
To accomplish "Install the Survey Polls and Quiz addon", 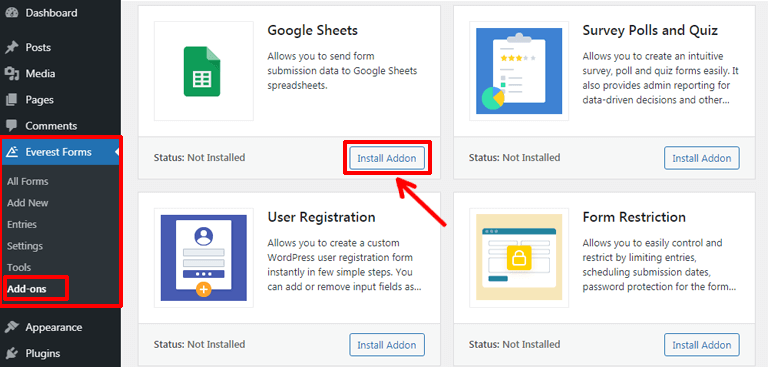I will [702, 158].
